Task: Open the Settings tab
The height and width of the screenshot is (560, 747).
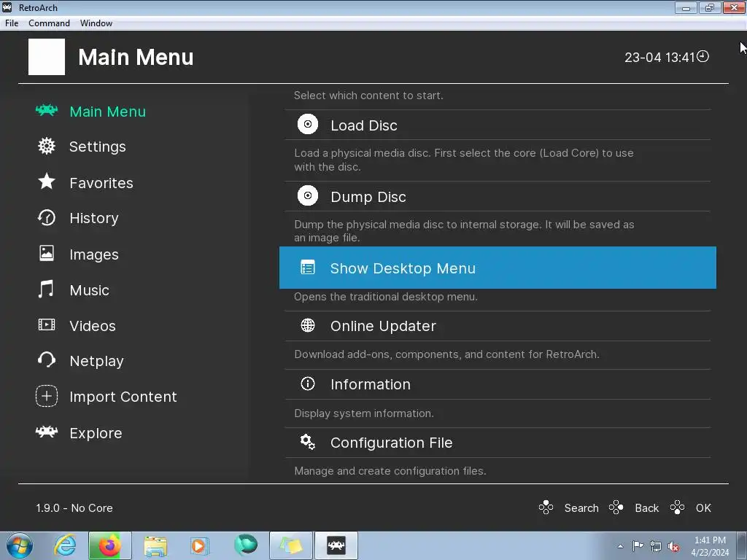Action: 98,147
